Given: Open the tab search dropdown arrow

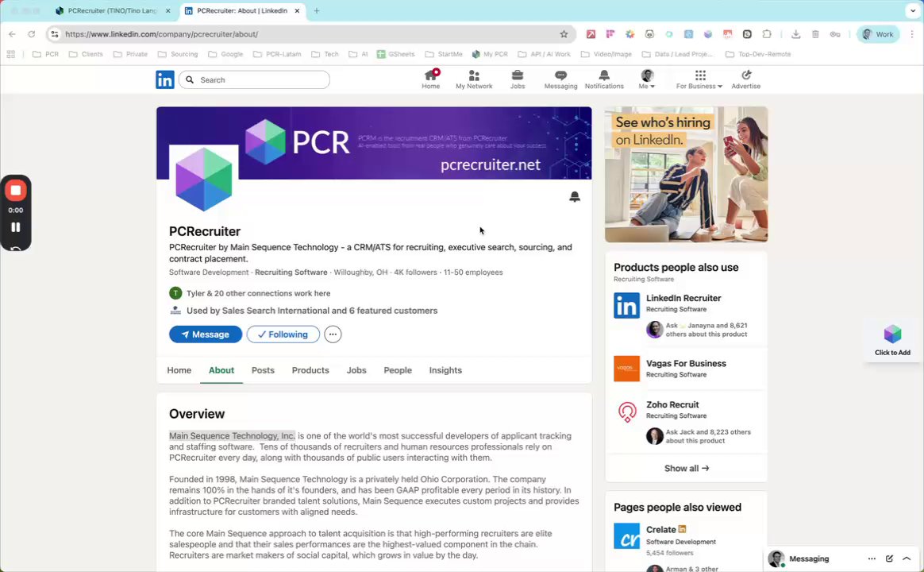Looking at the screenshot, I should click(914, 10).
